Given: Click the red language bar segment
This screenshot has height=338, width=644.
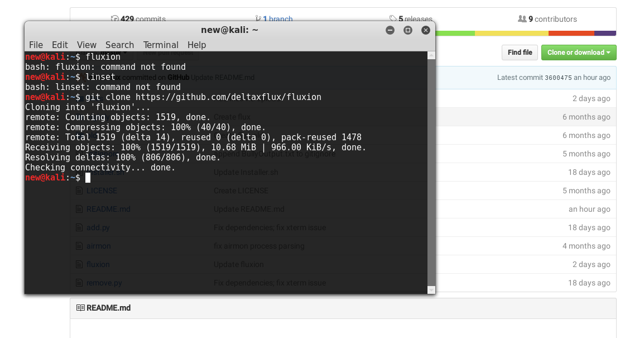Looking at the screenshot, I should click(x=571, y=34).
